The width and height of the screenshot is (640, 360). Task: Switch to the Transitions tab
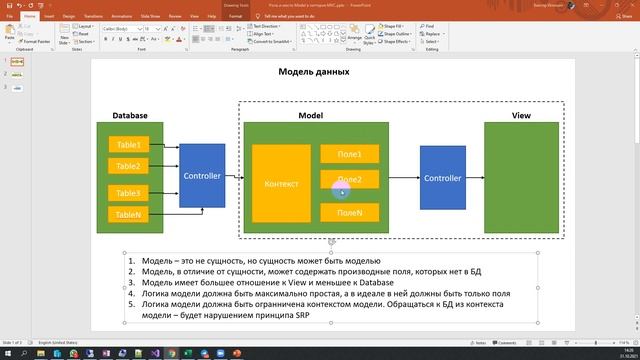tap(93, 16)
